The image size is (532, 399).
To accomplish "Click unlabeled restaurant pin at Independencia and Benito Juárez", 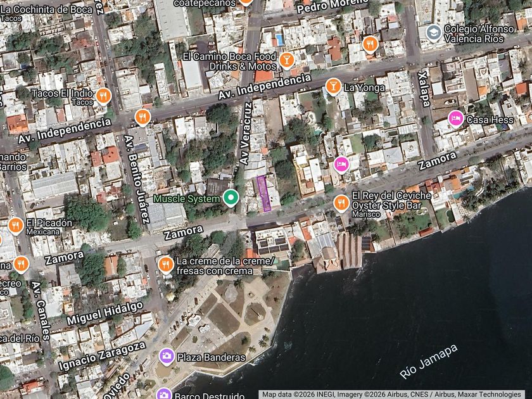I will pyautogui.click(x=143, y=117).
